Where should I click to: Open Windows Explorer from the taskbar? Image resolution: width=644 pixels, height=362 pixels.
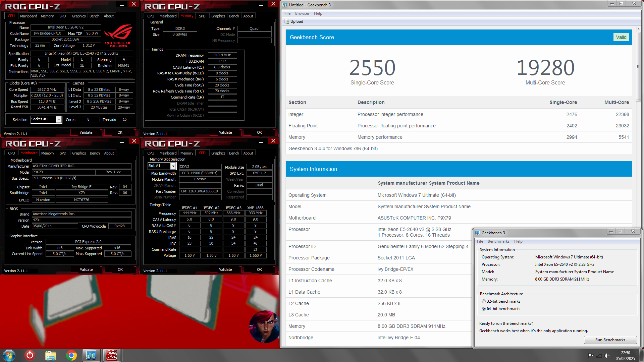50,355
